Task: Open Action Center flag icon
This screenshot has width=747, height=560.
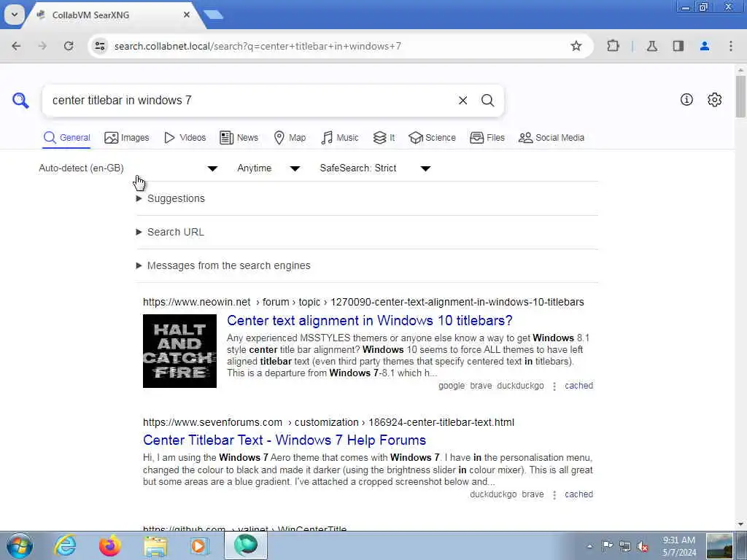Action: tap(607, 546)
